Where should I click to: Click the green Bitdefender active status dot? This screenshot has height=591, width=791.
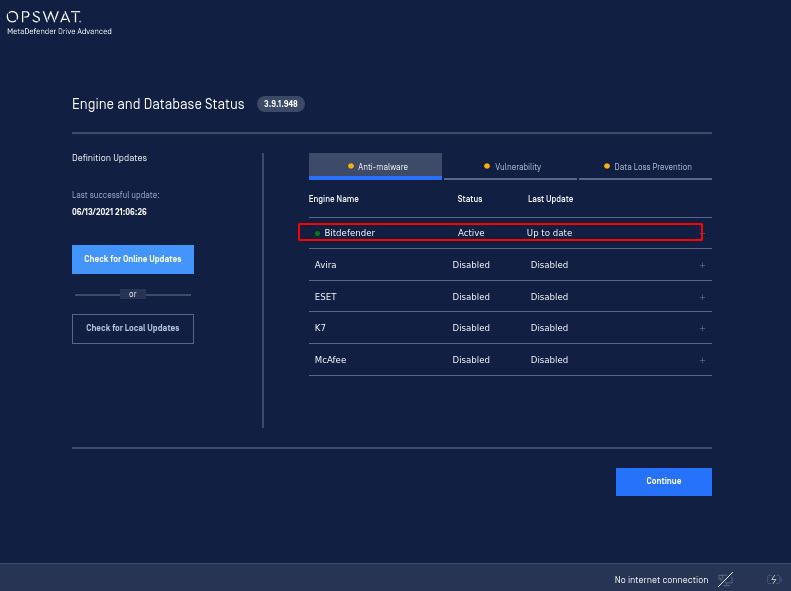[x=317, y=233]
